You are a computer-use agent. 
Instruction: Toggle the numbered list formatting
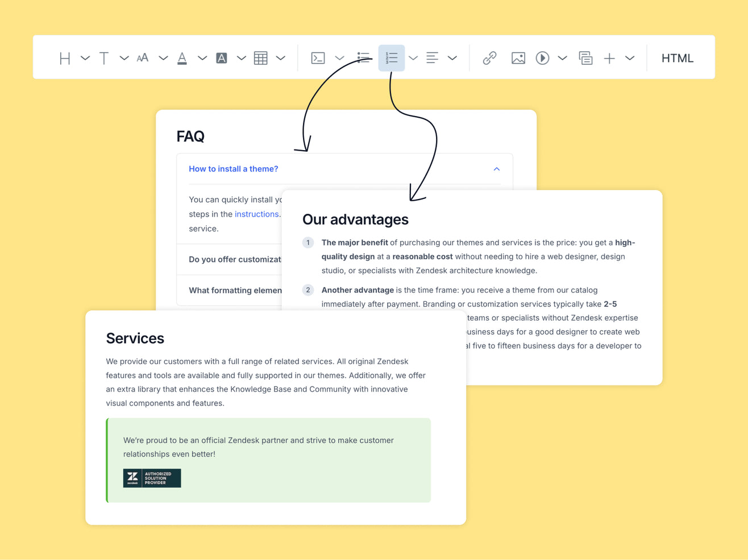pyautogui.click(x=392, y=57)
